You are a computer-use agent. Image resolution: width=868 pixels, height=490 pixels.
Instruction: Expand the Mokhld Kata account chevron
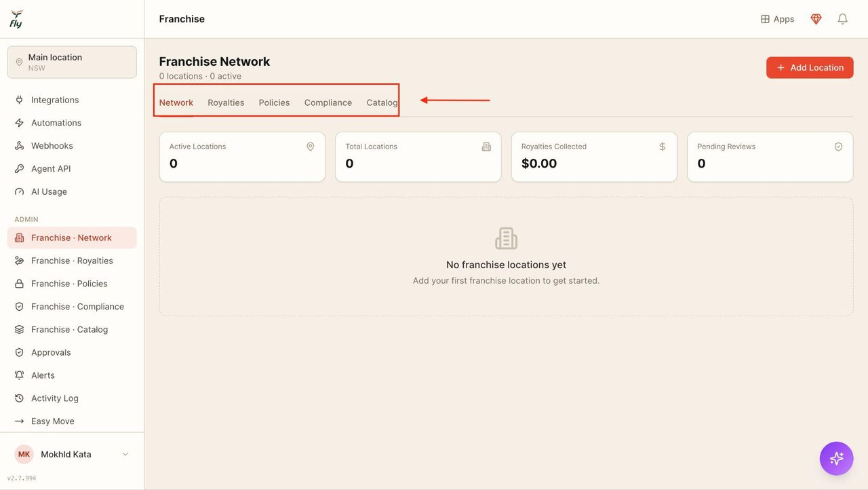125,455
